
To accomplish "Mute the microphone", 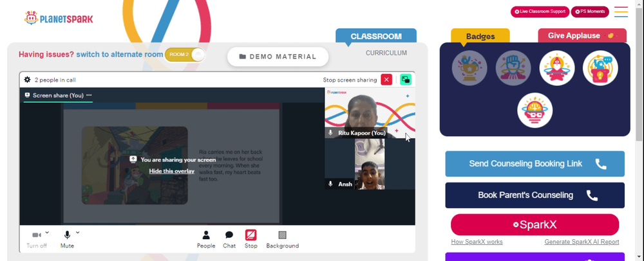I will point(67,239).
